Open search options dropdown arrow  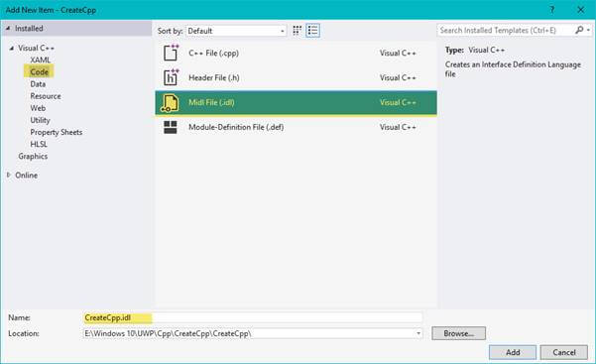[x=588, y=30]
